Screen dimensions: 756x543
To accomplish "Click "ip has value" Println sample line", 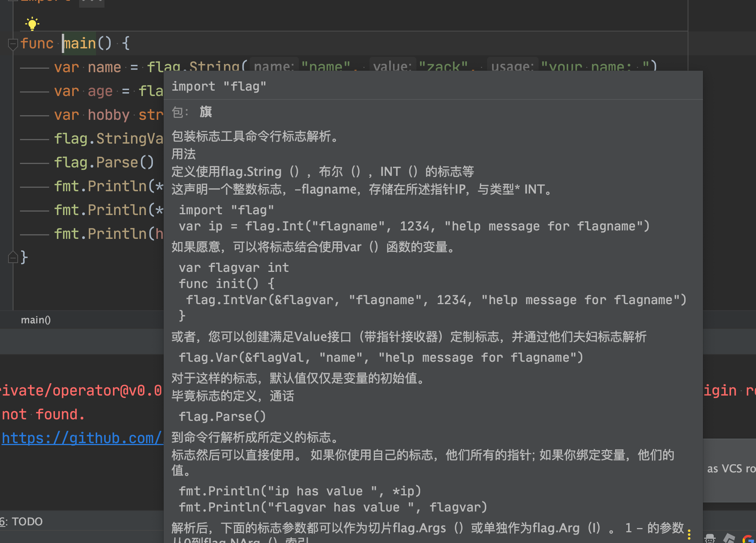I will coord(300,491).
